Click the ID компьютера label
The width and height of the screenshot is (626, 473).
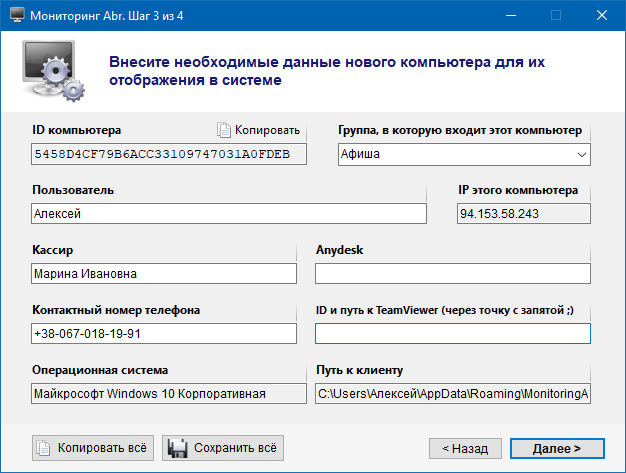point(77,130)
